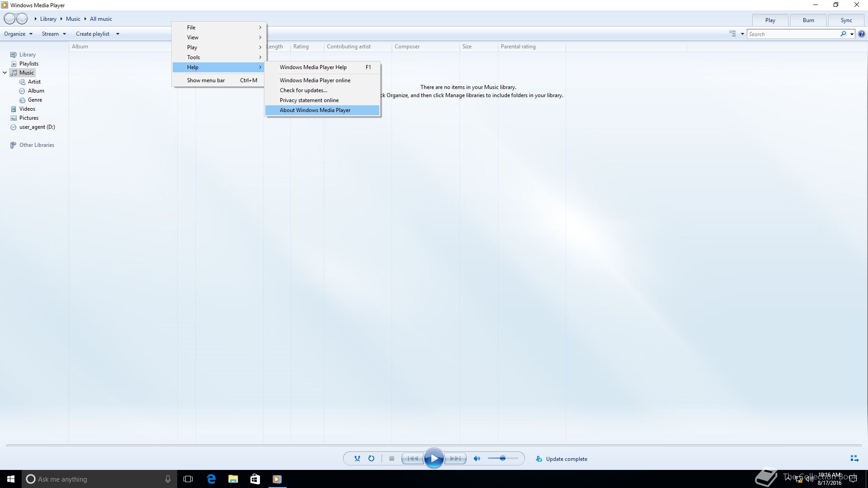Select Album under Music

coord(36,91)
